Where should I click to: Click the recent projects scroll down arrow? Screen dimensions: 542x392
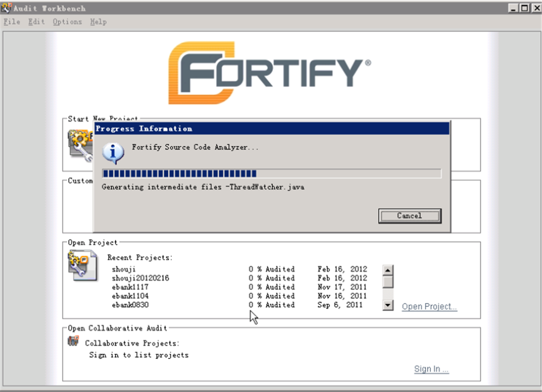click(x=388, y=305)
